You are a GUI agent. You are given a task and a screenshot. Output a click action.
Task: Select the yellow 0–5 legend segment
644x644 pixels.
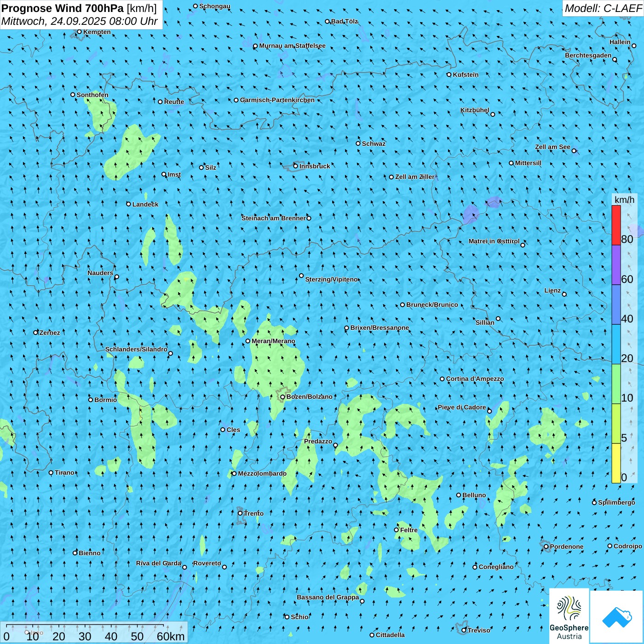616,463
